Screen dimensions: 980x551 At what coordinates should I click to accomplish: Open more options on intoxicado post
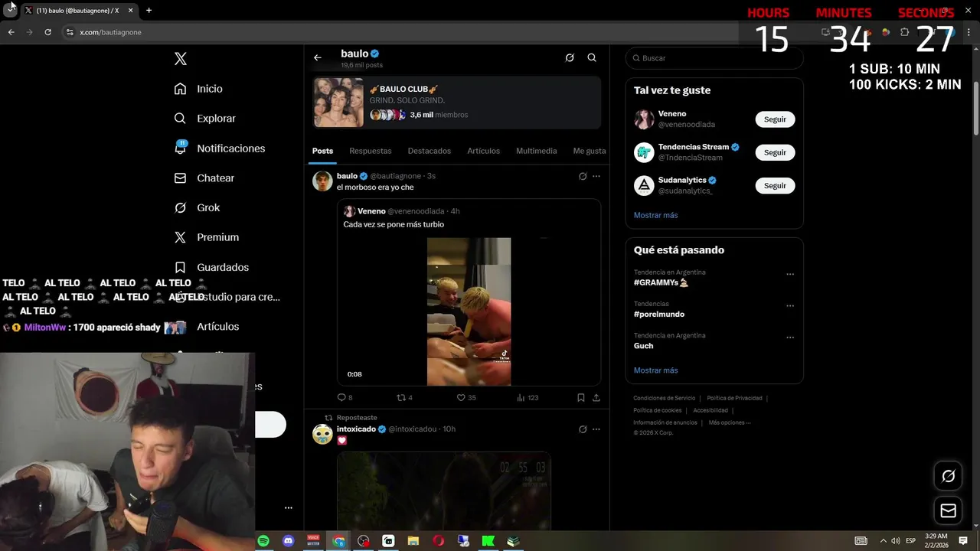point(596,429)
